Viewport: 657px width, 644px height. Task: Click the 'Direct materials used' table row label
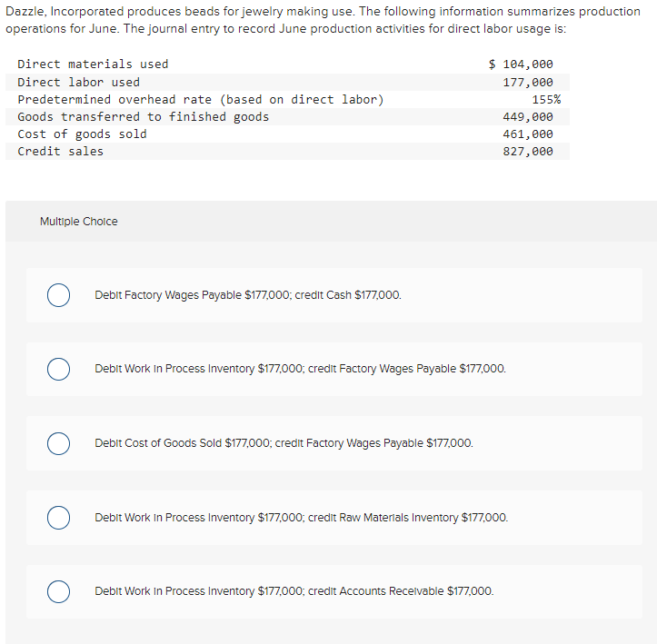coord(93,64)
